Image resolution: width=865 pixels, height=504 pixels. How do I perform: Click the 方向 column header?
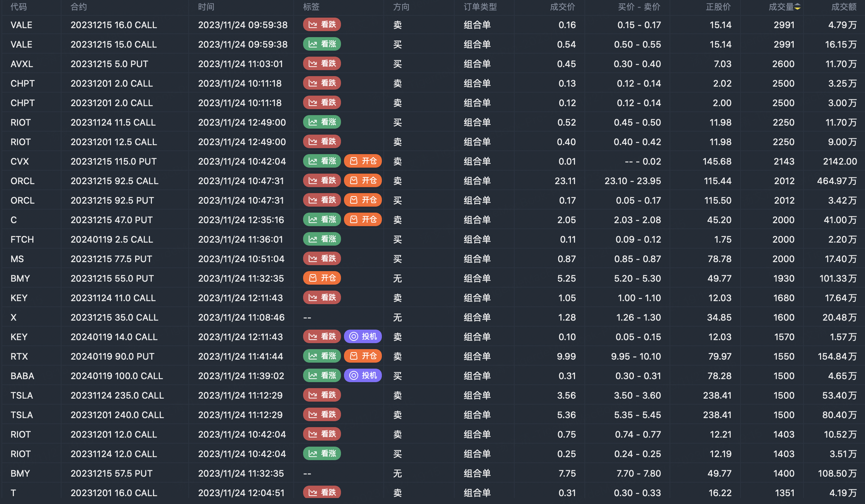click(x=401, y=7)
